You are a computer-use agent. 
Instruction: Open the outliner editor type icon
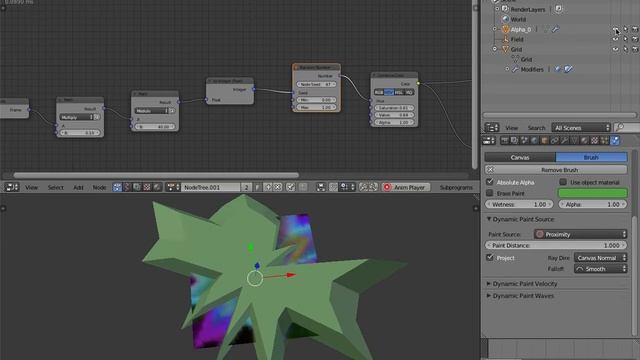(x=491, y=128)
